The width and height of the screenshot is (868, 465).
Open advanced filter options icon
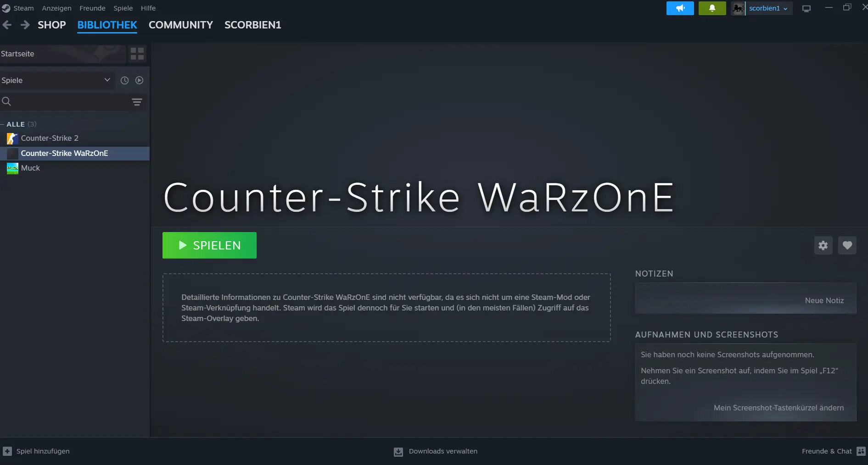coord(137,102)
